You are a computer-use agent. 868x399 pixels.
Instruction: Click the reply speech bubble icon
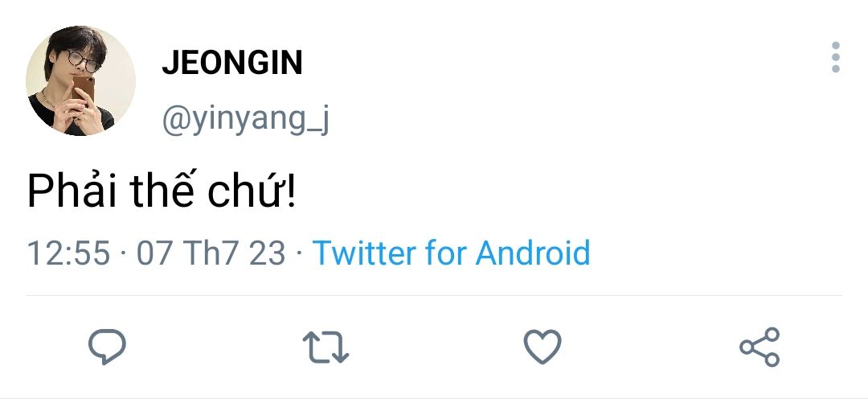[x=106, y=347]
